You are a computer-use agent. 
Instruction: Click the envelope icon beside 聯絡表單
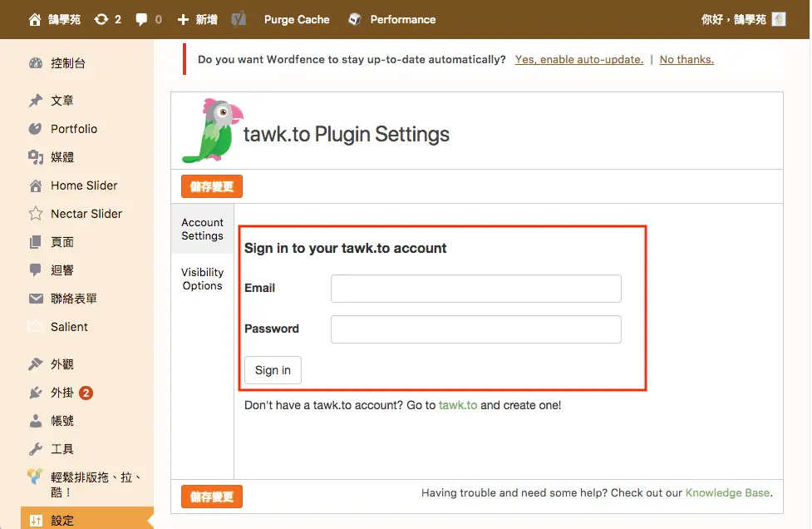point(36,299)
